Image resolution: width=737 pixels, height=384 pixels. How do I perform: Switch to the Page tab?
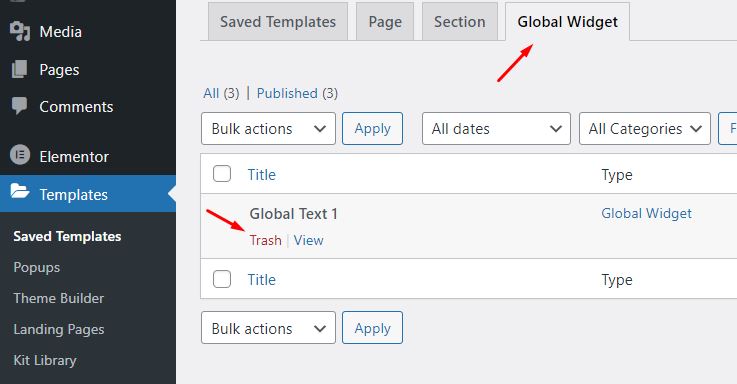click(385, 22)
